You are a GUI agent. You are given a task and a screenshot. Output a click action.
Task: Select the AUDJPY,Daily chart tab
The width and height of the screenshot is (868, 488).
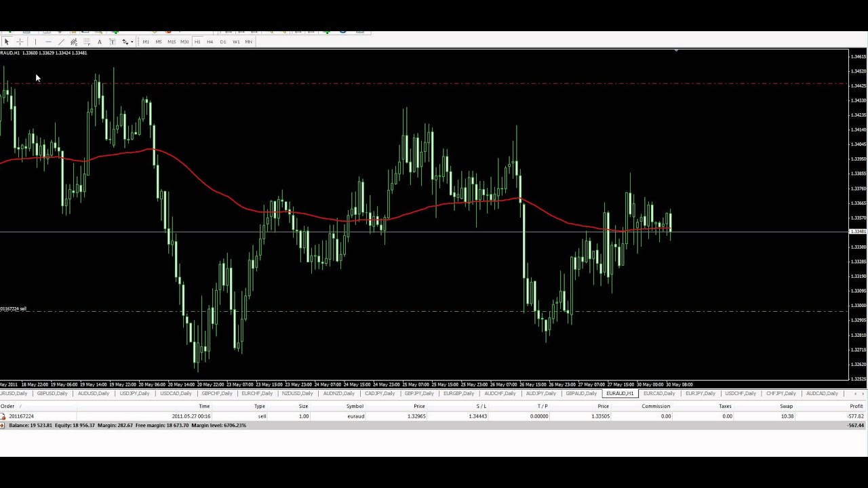pyautogui.click(x=540, y=394)
